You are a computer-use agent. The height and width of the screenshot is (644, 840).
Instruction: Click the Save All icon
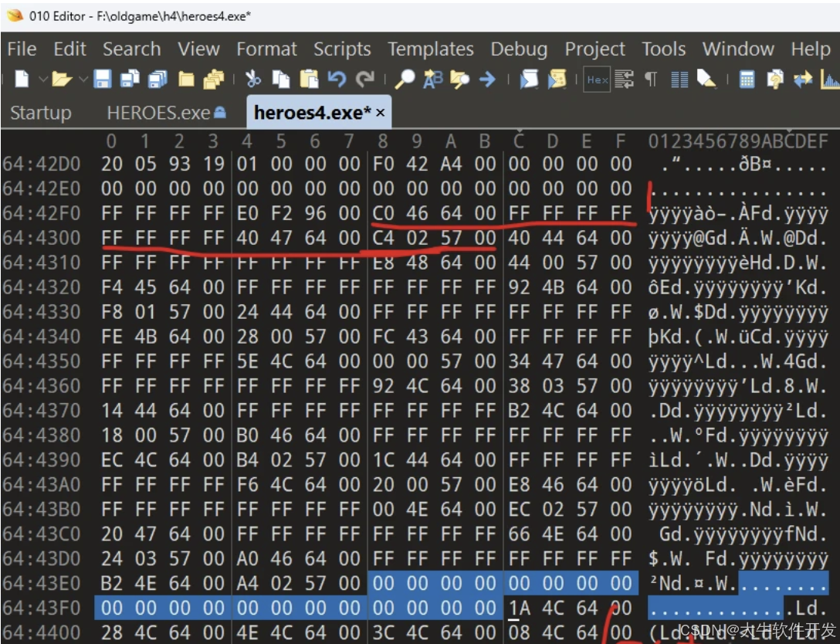157,80
